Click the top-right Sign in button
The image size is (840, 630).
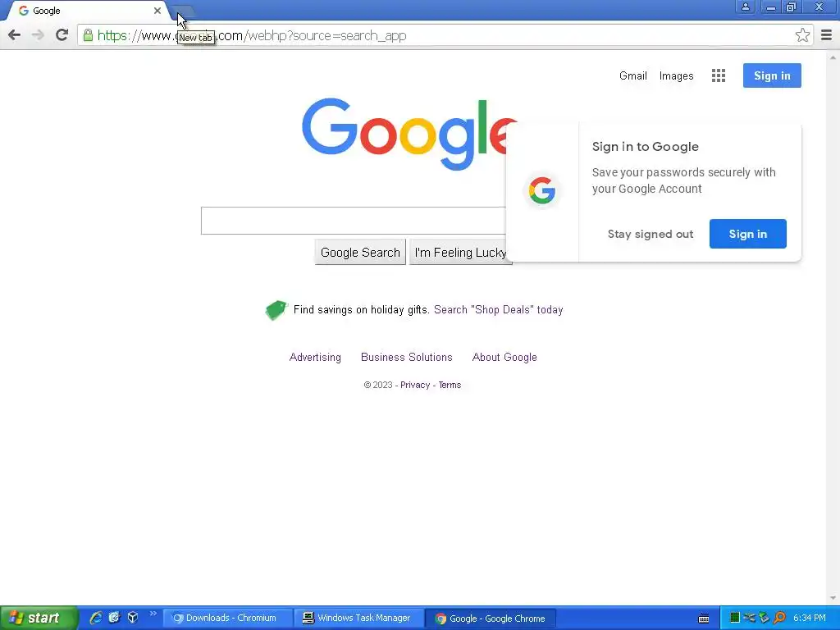pyautogui.click(x=772, y=75)
